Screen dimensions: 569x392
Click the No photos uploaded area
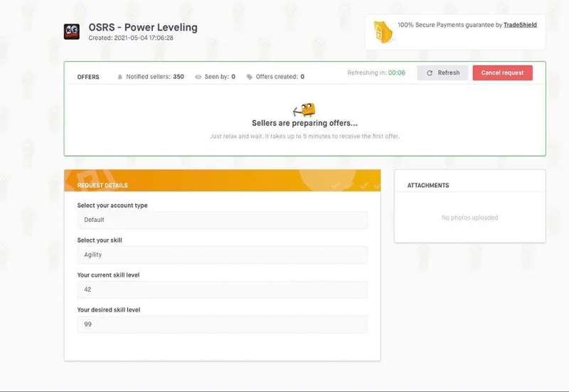coord(469,218)
